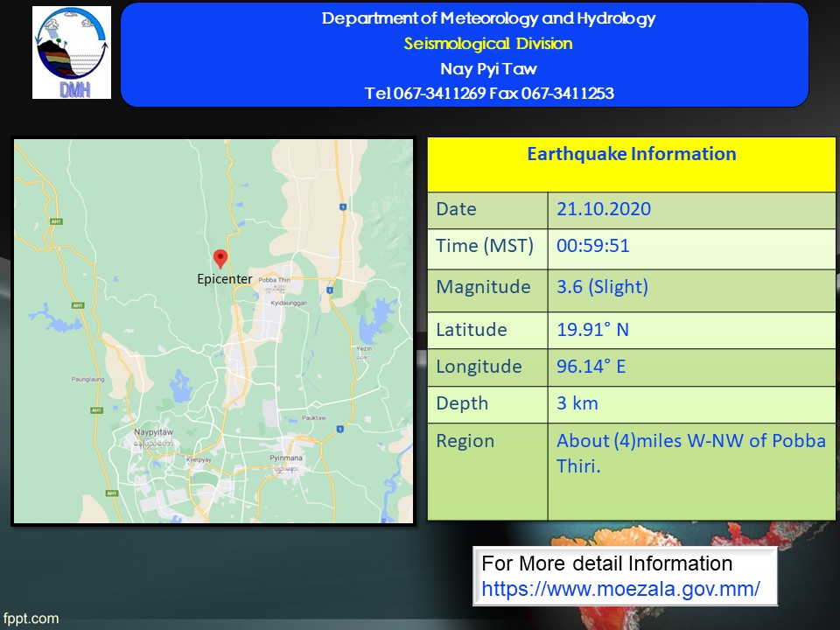Click the longitude value 96.14° E
This screenshot has height=630, width=840.
click(x=591, y=367)
